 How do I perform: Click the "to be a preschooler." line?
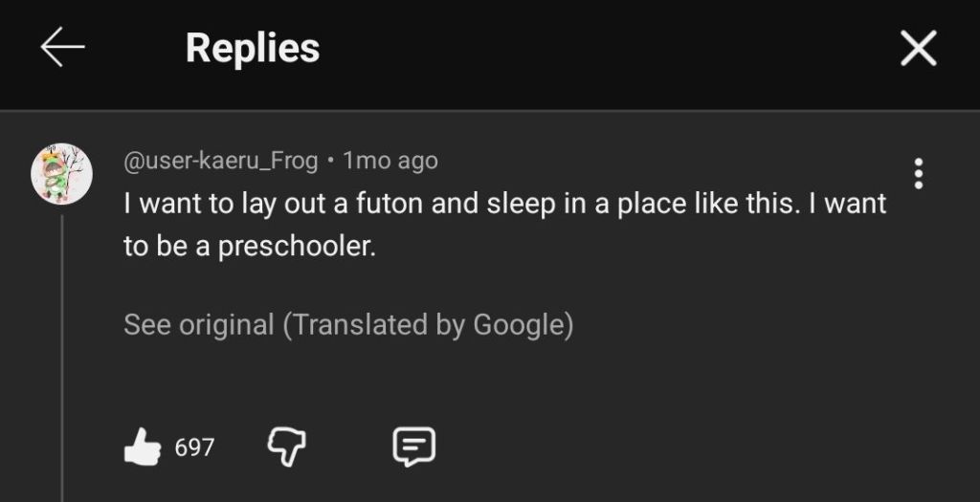250,247
